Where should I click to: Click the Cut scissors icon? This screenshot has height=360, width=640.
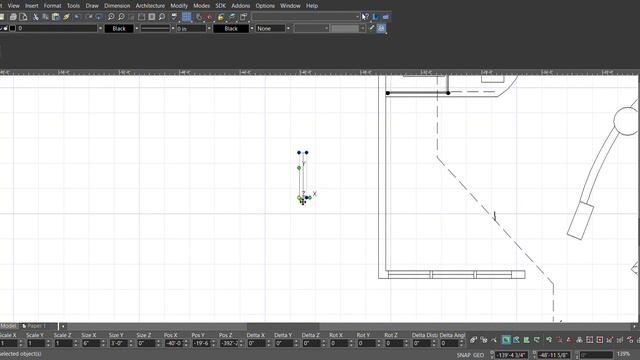[36, 17]
